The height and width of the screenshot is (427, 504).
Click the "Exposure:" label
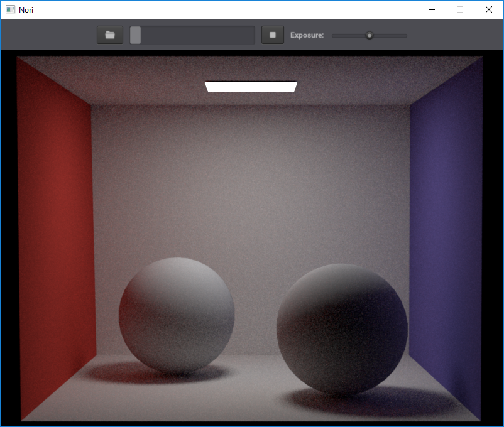[307, 35]
